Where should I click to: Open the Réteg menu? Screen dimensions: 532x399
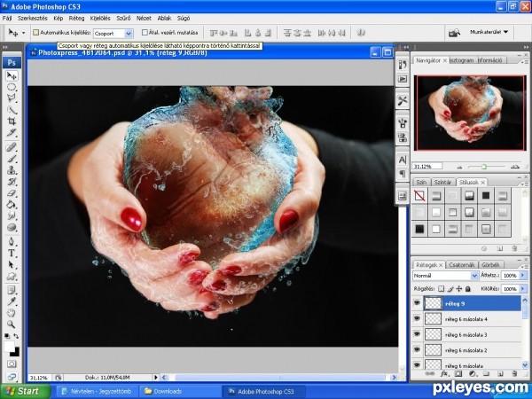click(x=76, y=19)
